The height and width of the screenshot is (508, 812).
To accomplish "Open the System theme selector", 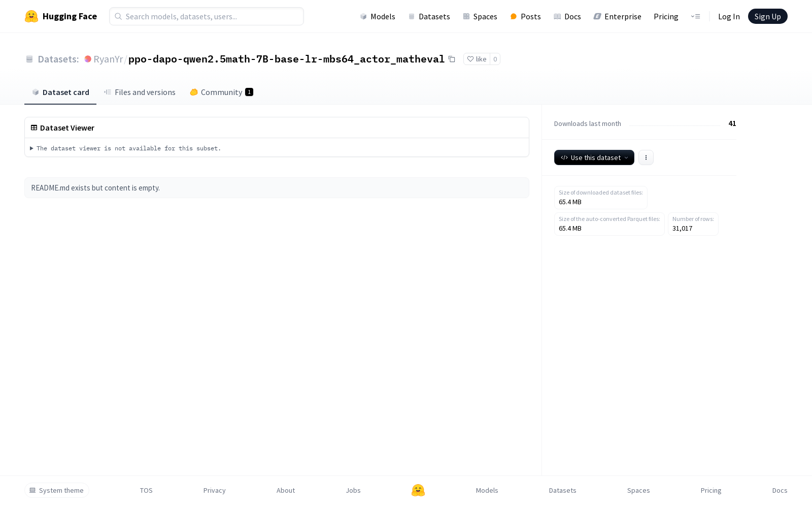I will [56, 490].
